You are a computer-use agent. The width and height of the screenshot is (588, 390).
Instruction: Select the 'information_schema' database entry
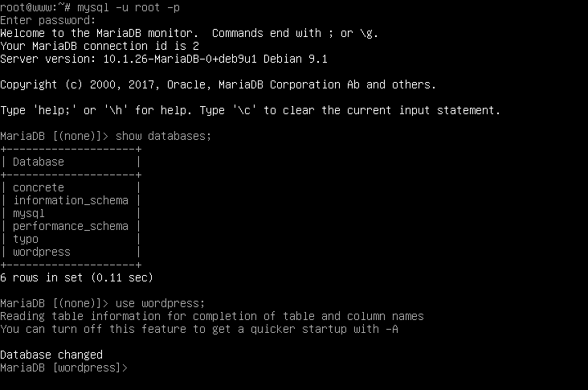(70, 200)
